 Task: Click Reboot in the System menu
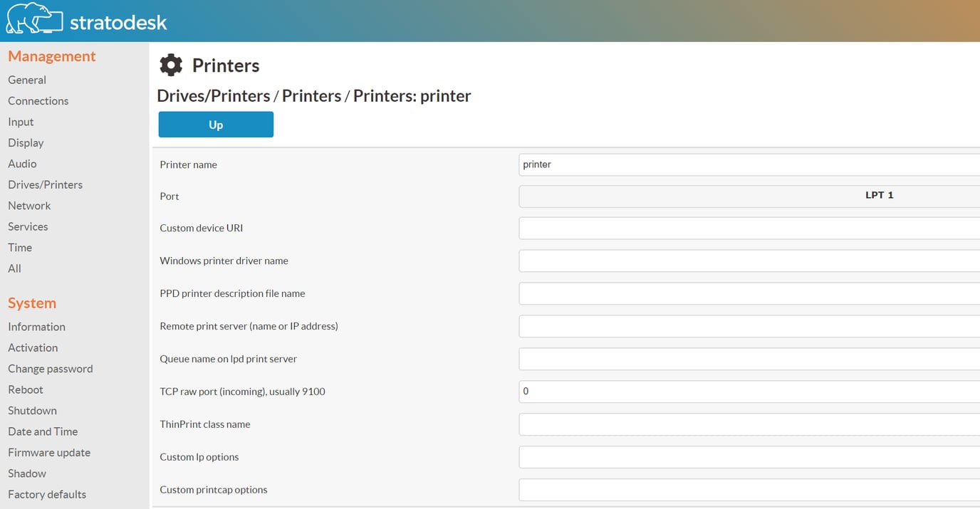pyautogui.click(x=26, y=389)
